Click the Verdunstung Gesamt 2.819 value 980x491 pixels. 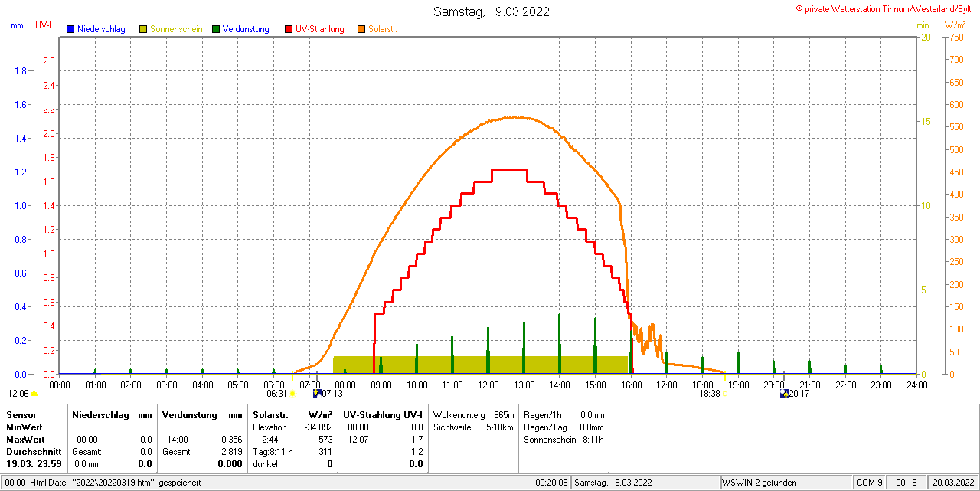point(231,452)
